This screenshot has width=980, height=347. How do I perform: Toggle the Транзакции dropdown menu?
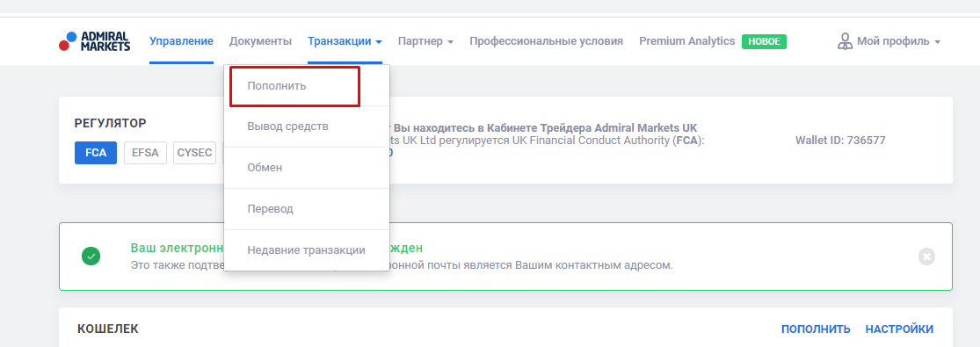(345, 41)
